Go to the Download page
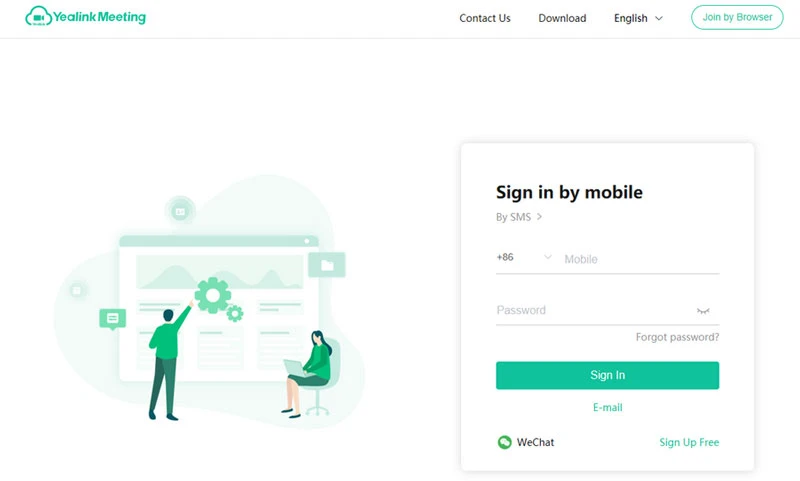This screenshot has height=481, width=800. [x=562, y=18]
